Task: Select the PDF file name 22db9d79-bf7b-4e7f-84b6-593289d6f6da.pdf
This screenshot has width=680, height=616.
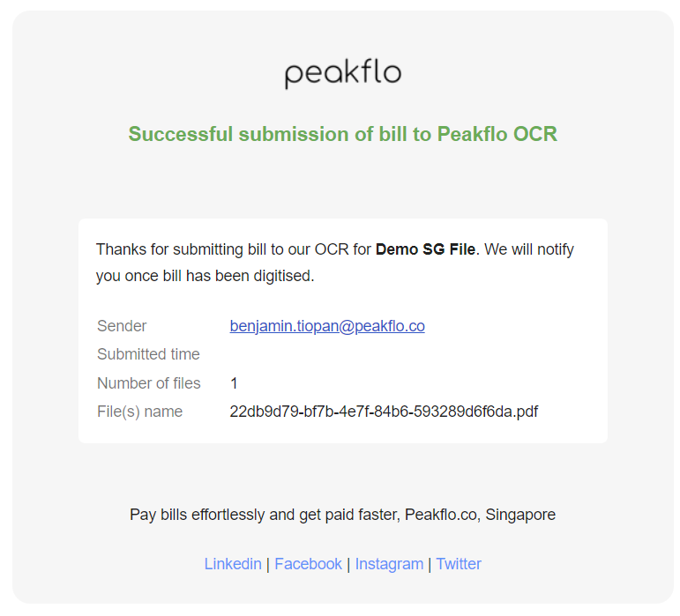Action: 384,412
